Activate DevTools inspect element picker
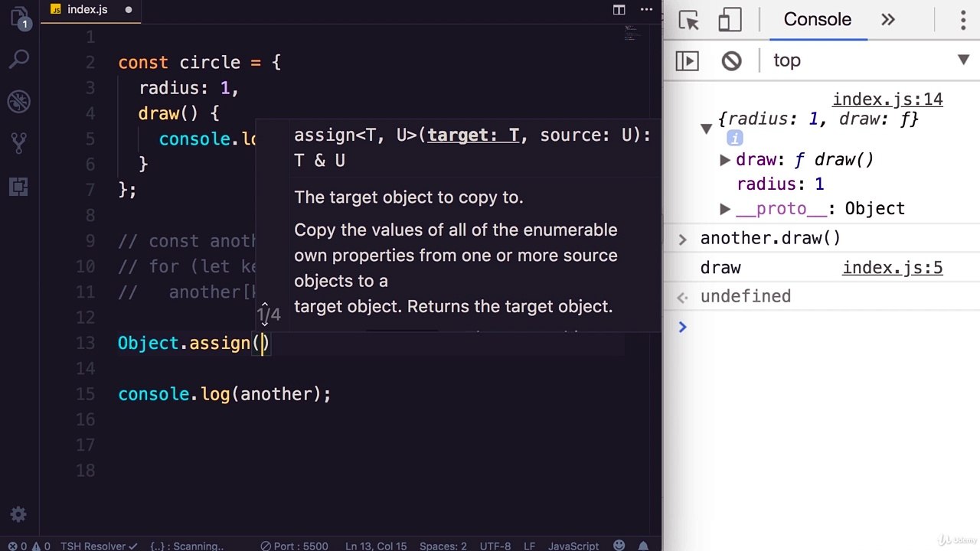 pyautogui.click(x=689, y=21)
